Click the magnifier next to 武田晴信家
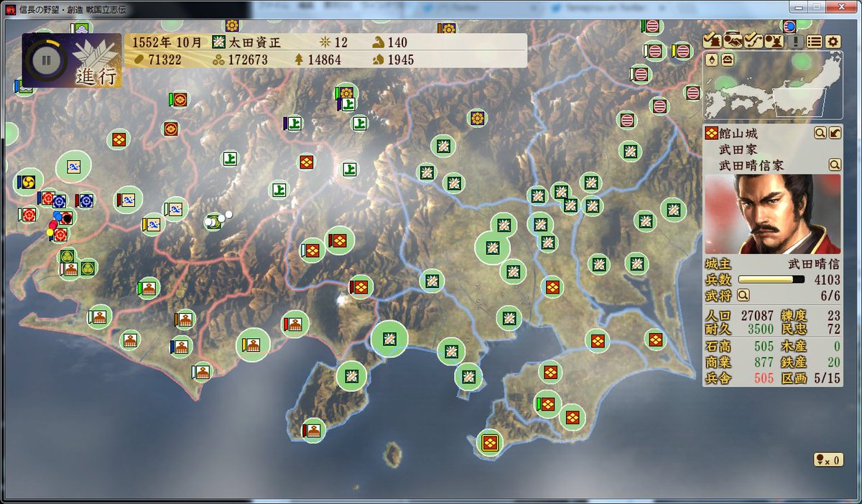Screen dimensions: 862x504 click(x=834, y=164)
